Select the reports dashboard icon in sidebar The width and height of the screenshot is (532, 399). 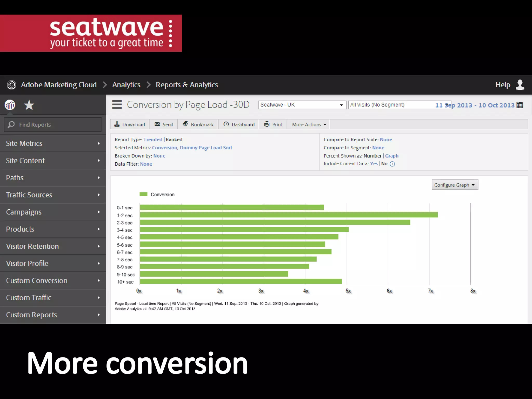pyautogui.click(x=10, y=105)
